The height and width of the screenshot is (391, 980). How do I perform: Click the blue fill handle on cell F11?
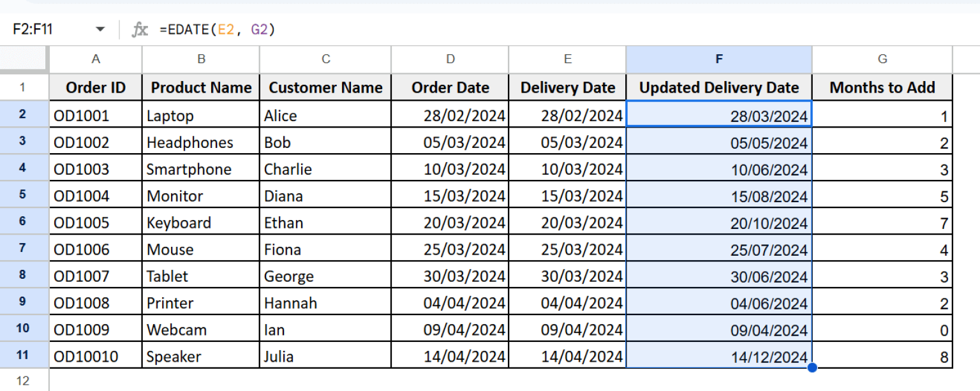pos(811,367)
